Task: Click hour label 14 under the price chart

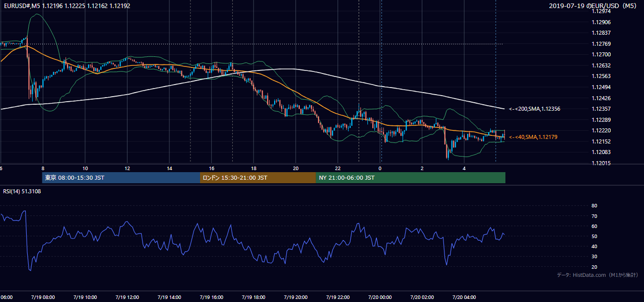Action: [169, 168]
